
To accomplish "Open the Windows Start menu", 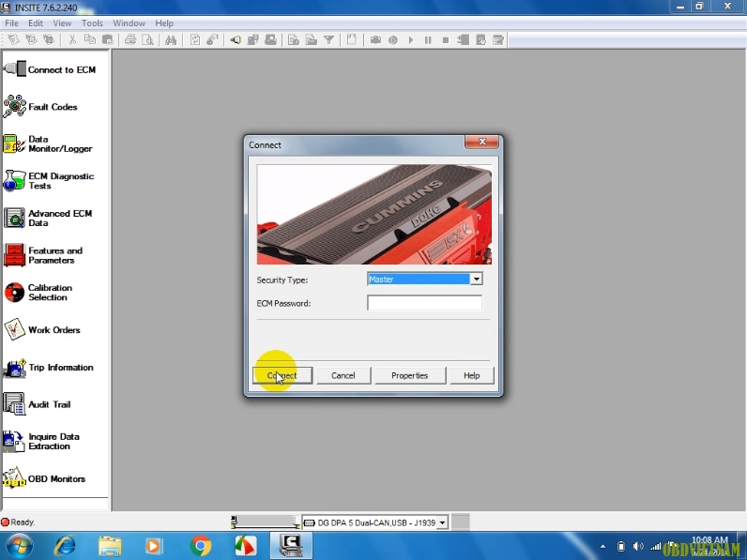I will click(19, 546).
